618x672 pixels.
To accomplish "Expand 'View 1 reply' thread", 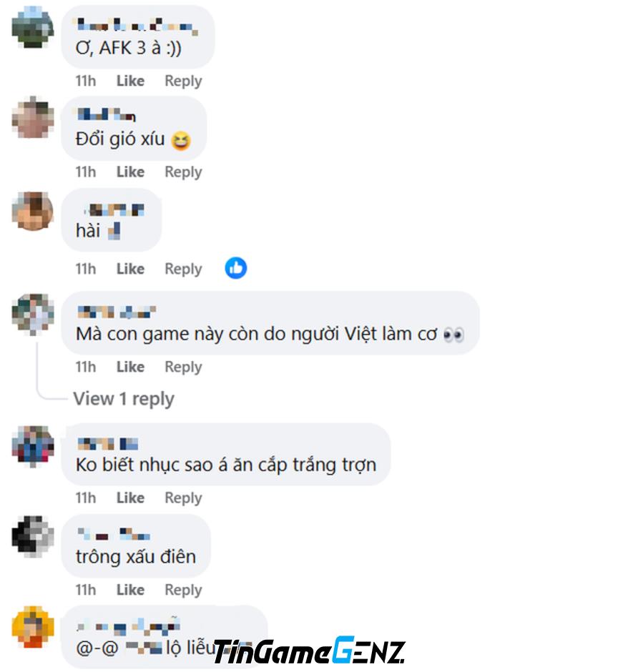I will [x=124, y=399].
